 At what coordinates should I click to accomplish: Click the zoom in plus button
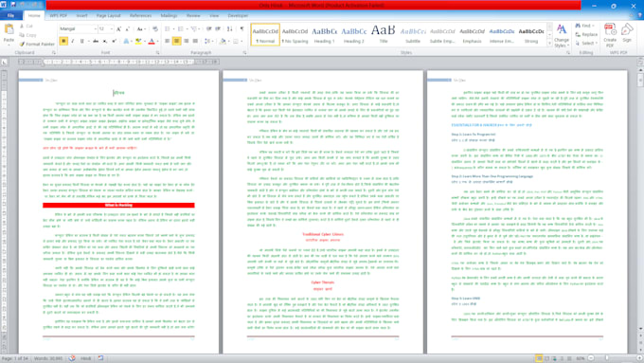(x=639, y=358)
